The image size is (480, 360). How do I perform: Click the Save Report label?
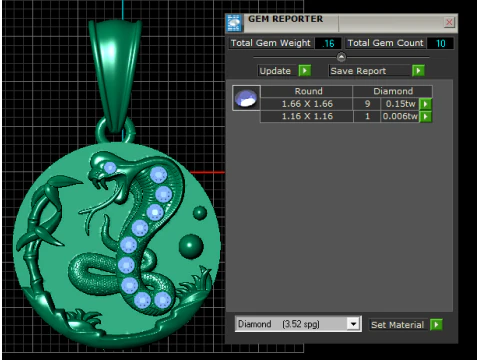click(358, 71)
